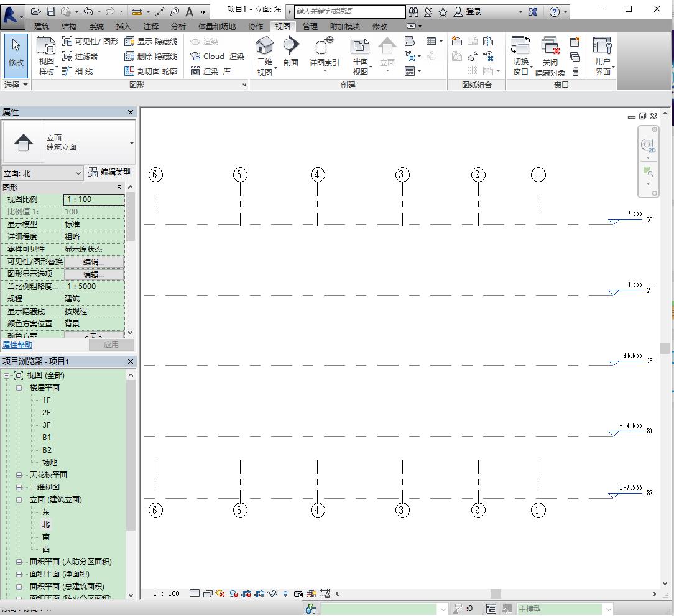Switch to the 修改 ribbon tab
The height and width of the screenshot is (616, 674).
pos(379,26)
